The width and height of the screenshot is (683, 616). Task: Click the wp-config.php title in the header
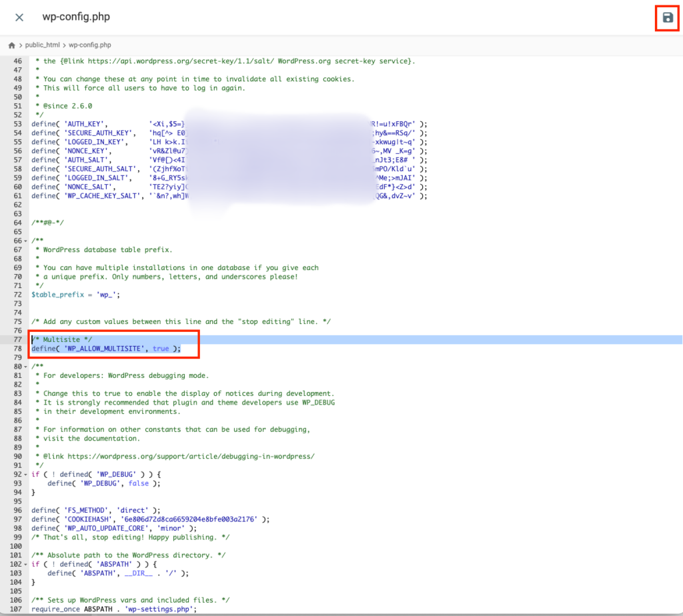click(x=76, y=17)
